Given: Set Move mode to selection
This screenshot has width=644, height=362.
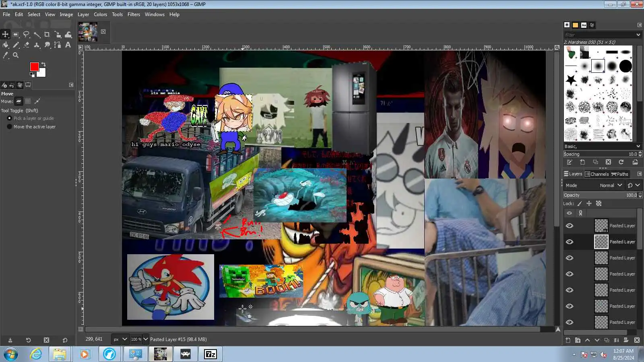Looking at the screenshot, I should pyautogui.click(x=28, y=101).
